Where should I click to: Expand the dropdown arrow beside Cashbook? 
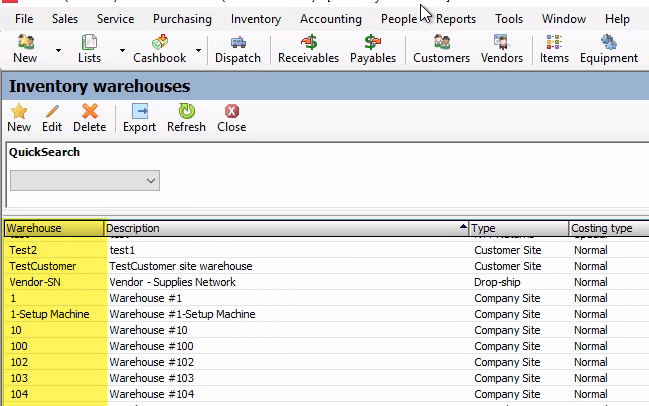(x=198, y=50)
